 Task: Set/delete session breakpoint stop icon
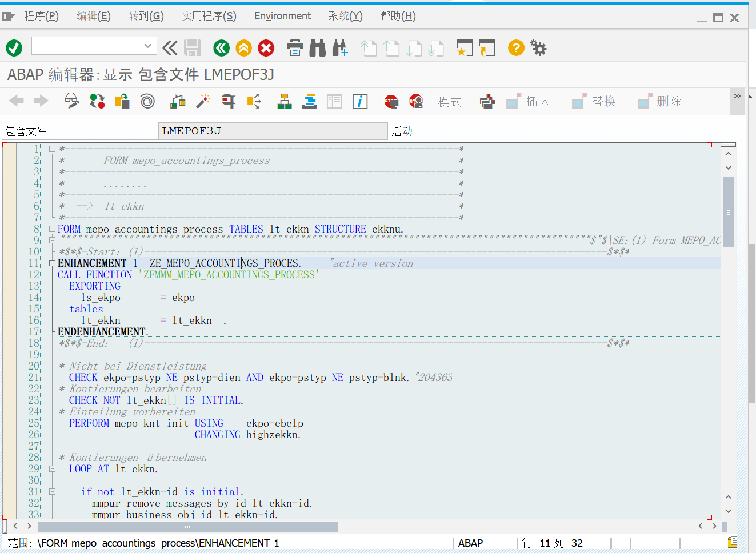(x=391, y=101)
